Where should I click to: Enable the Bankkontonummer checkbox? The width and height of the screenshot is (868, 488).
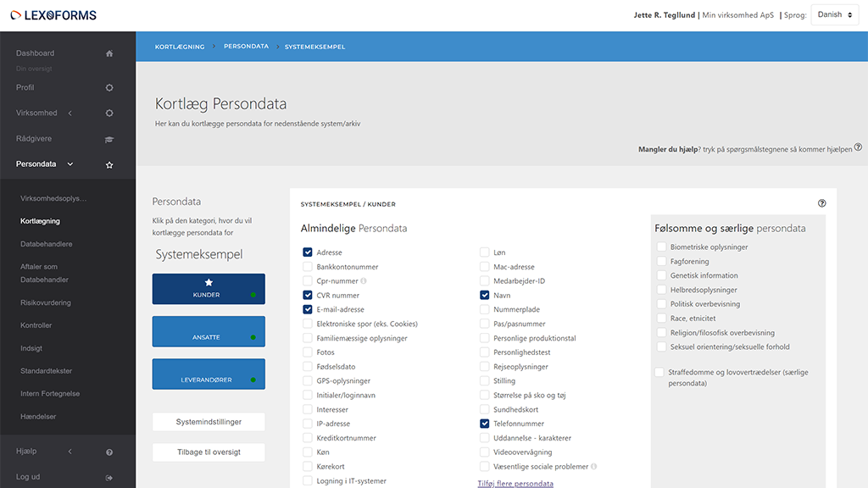[306, 266]
